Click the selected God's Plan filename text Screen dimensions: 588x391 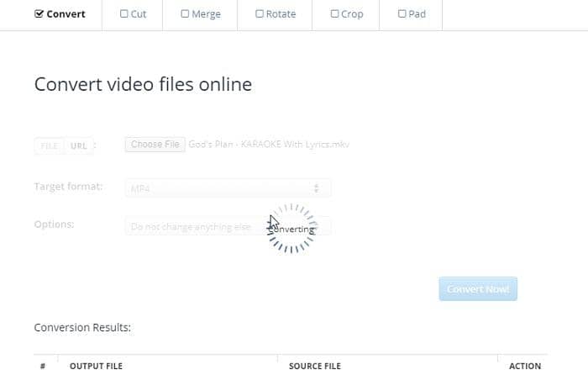click(x=268, y=145)
